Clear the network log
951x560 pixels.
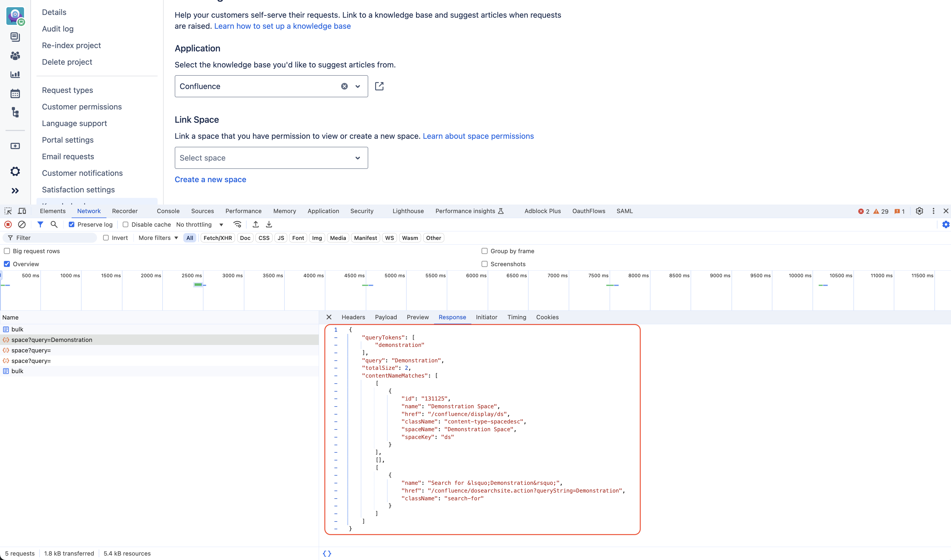pyautogui.click(x=22, y=224)
